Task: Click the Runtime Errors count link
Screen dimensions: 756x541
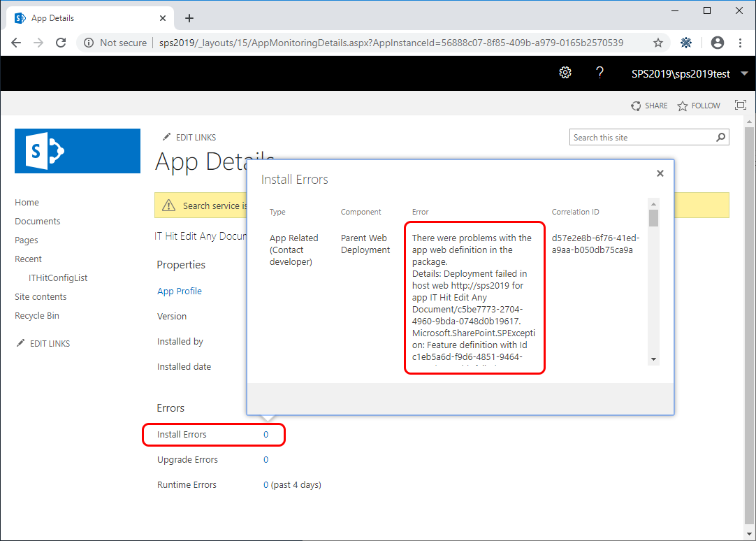Action: (266, 484)
